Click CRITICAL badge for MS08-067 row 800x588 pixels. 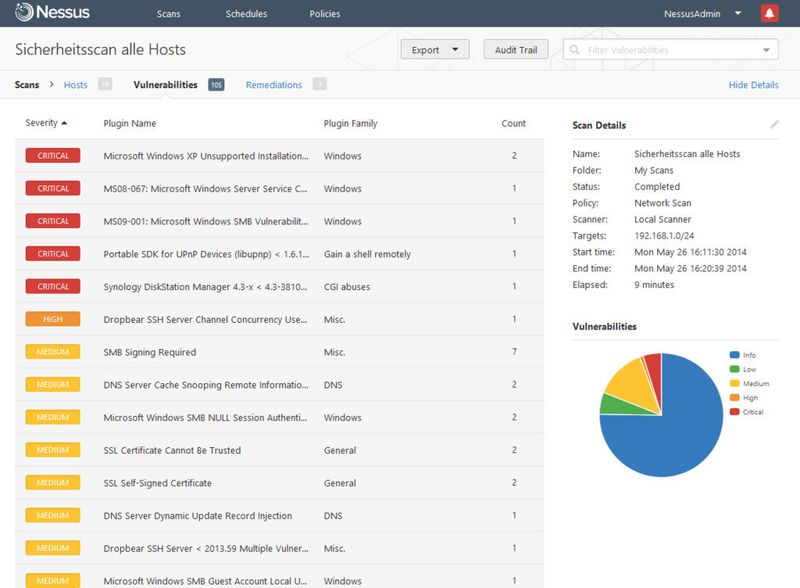click(53, 188)
